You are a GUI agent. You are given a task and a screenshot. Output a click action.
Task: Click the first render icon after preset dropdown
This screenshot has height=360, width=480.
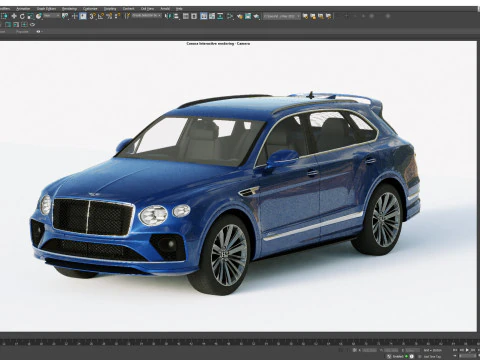(x=305, y=16)
